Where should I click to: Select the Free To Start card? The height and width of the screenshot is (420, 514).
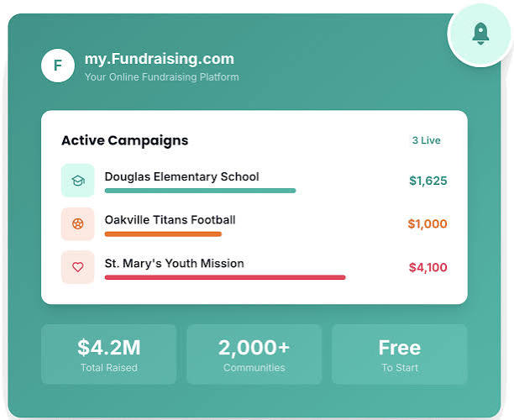coord(400,354)
